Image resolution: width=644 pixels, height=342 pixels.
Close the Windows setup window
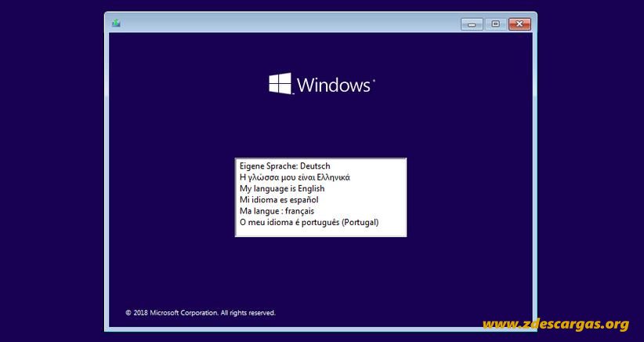pyautogui.click(x=519, y=24)
